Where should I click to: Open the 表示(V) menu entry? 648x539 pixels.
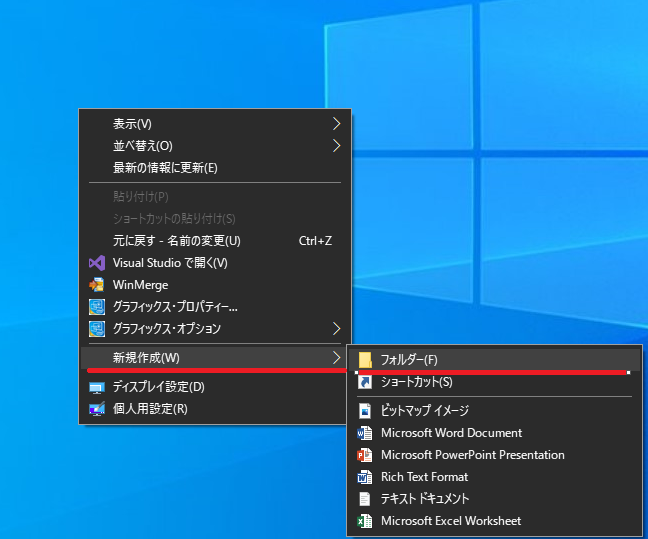click(x=215, y=124)
